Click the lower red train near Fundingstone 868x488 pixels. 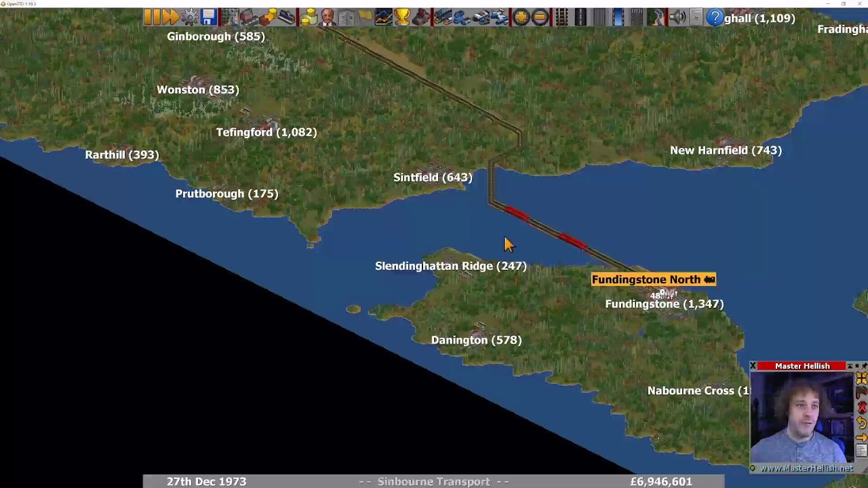(573, 241)
